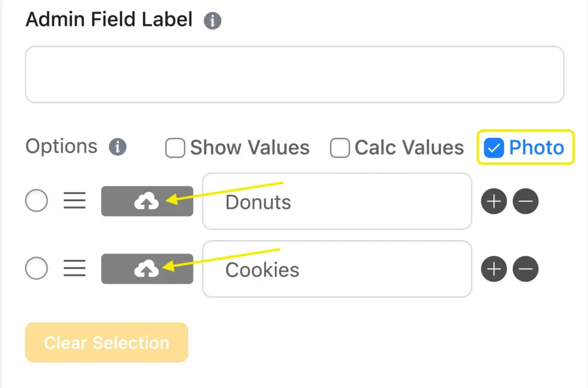Enable the Calc Values checkbox
Viewport: 588px width, 388px height.
pyautogui.click(x=339, y=148)
